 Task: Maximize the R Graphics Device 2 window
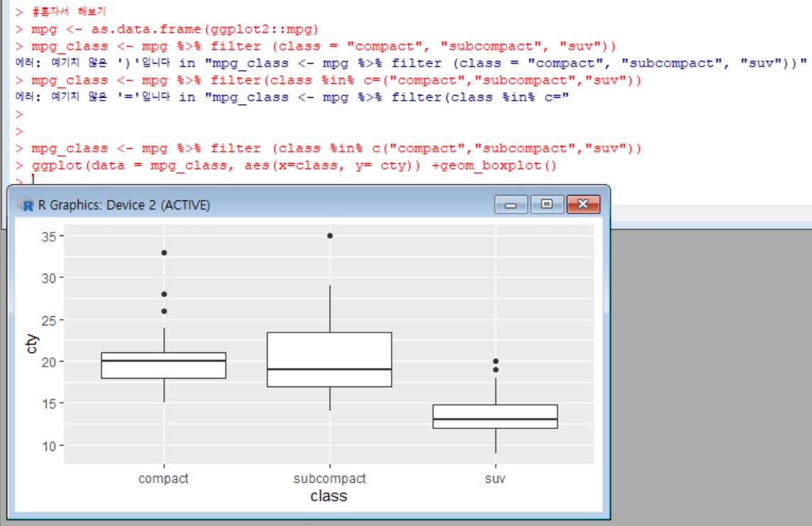pyautogui.click(x=546, y=204)
